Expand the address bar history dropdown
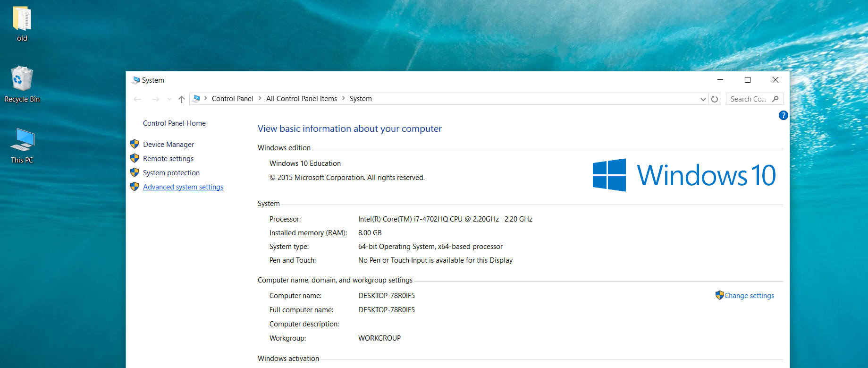Screen dimensions: 868x368 [x=703, y=99]
